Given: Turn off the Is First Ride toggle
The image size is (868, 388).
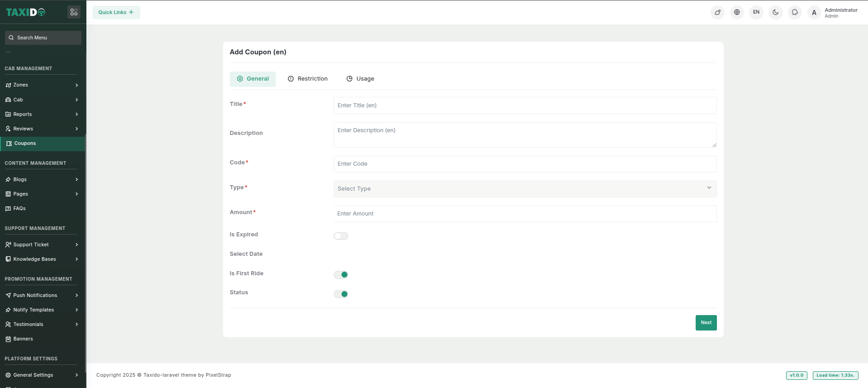Looking at the screenshot, I should tap(341, 275).
